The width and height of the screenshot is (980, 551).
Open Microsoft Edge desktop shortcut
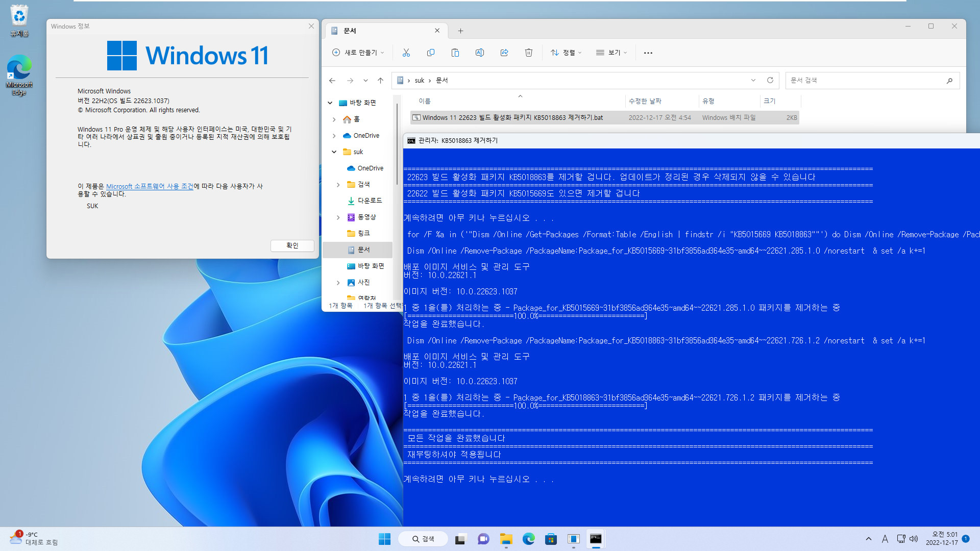(19, 75)
